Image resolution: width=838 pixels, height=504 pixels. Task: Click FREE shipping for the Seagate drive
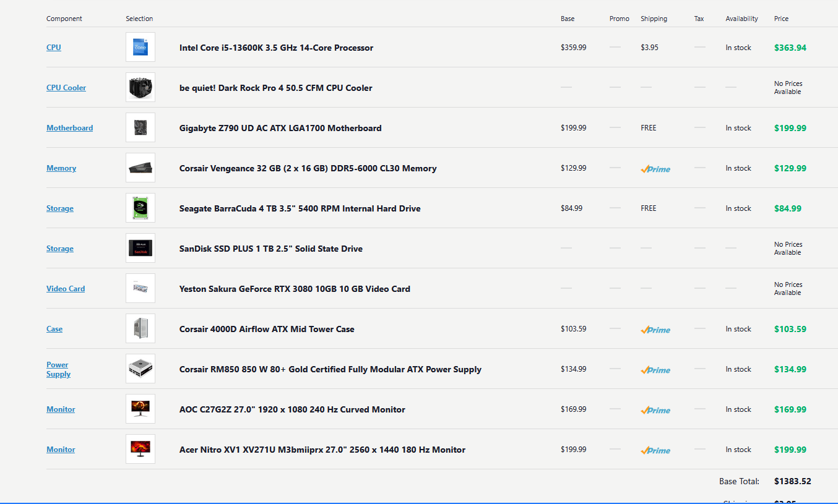pyautogui.click(x=649, y=208)
